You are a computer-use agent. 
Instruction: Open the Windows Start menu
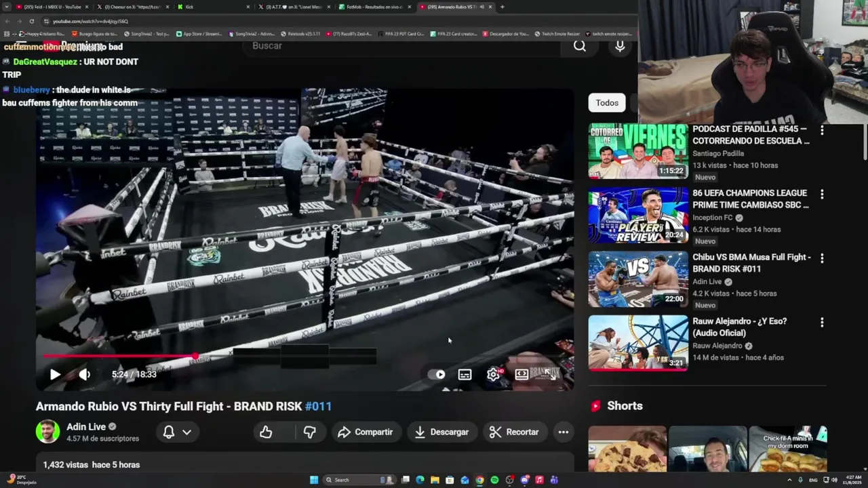tap(314, 480)
